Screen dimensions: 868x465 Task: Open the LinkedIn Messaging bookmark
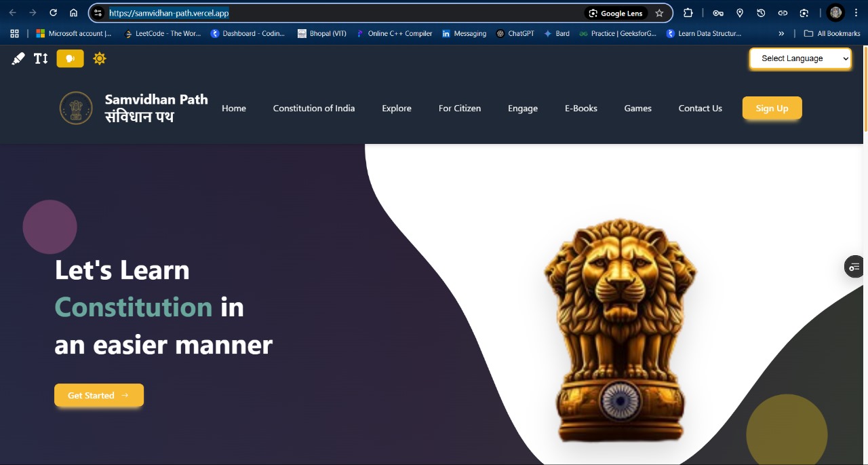click(x=465, y=33)
